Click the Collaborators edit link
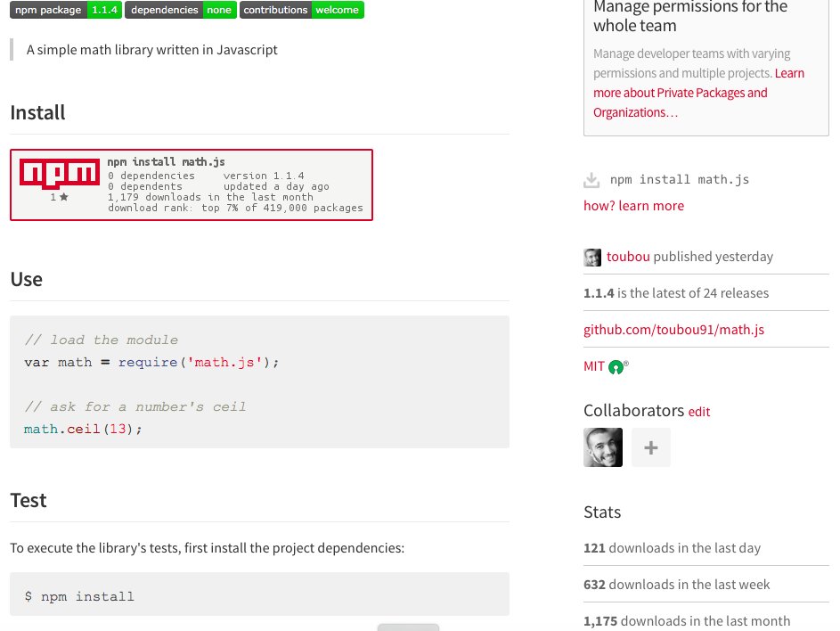Viewport: 840px width, 631px height. click(x=699, y=412)
